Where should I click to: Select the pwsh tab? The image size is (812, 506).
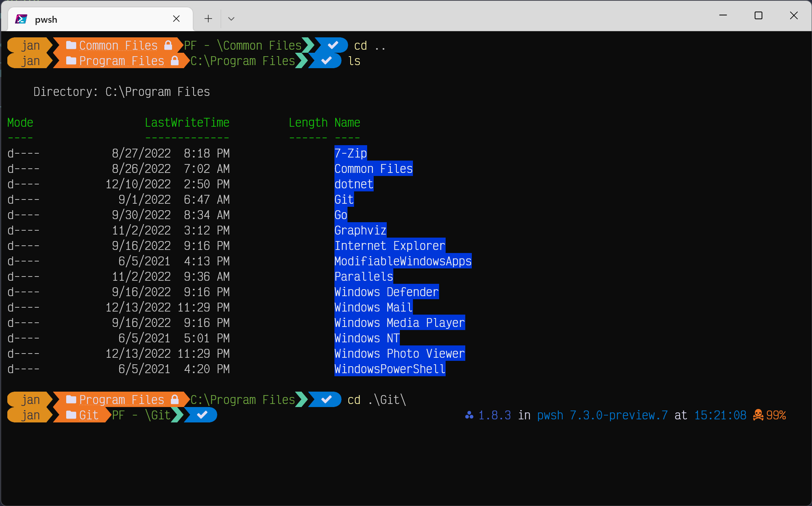77,18
